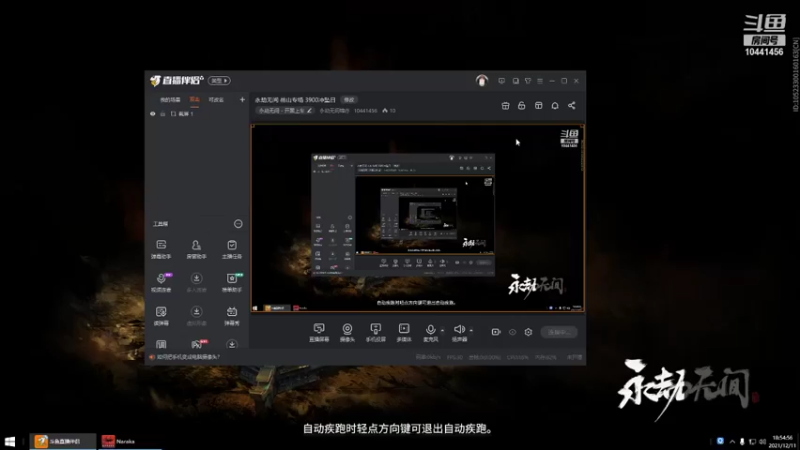
Task: Share the stream via share icon
Action: click(x=572, y=106)
